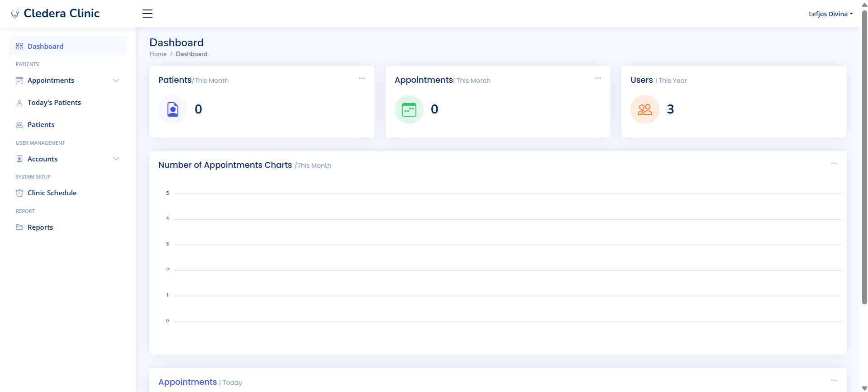Open the Lefjos Divina user dropdown

point(830,14)
